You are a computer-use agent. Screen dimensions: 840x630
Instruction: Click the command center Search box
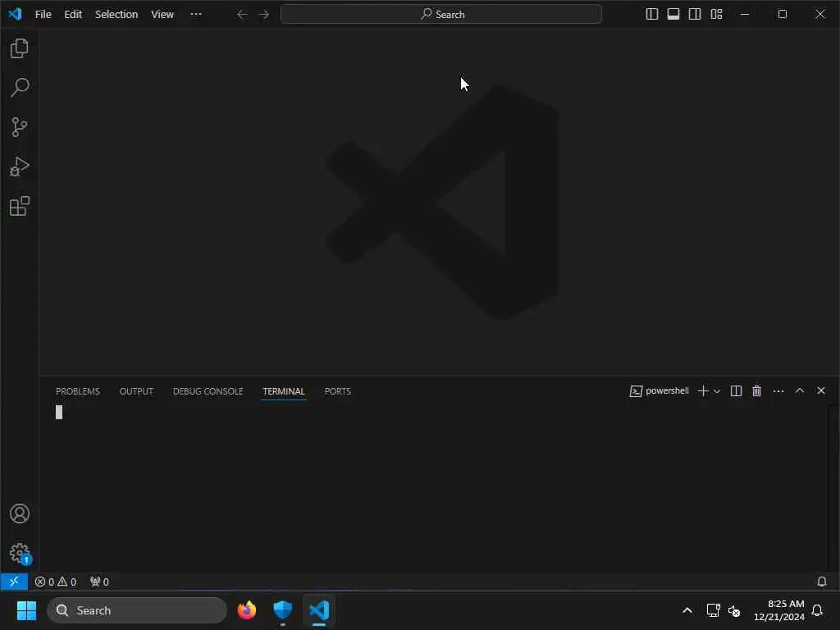click(441, 15)
